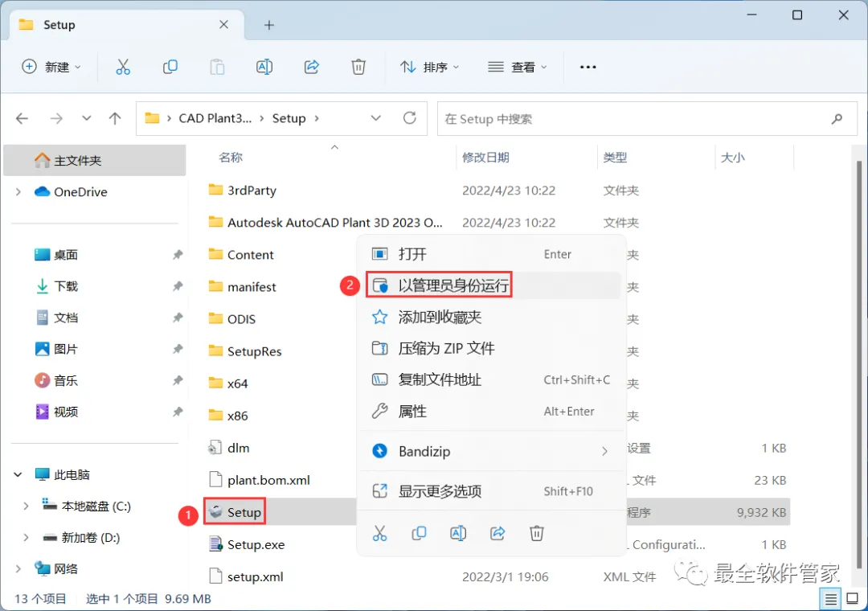The height and width of the screenshot is (611, 868).
Task: Open address bar history dropdown
Action: click(376, 118)
